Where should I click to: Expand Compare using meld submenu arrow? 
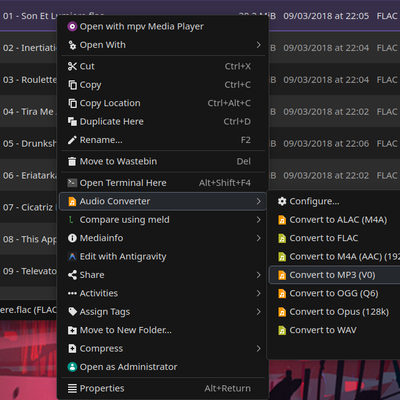point(258,220)
